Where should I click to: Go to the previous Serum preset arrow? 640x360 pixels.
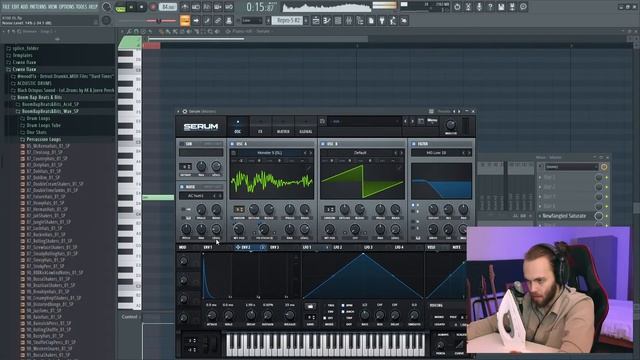pos(405,121)
